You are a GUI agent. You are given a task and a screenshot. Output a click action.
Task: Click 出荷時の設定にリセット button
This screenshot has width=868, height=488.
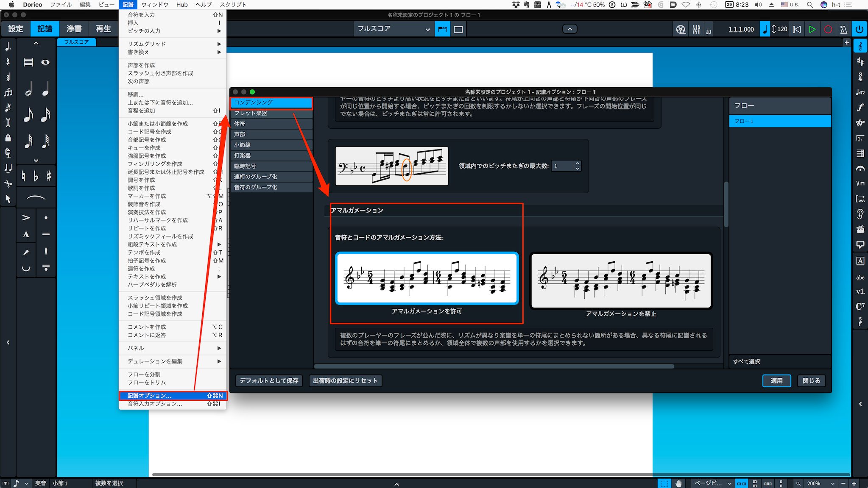[345, 381]
